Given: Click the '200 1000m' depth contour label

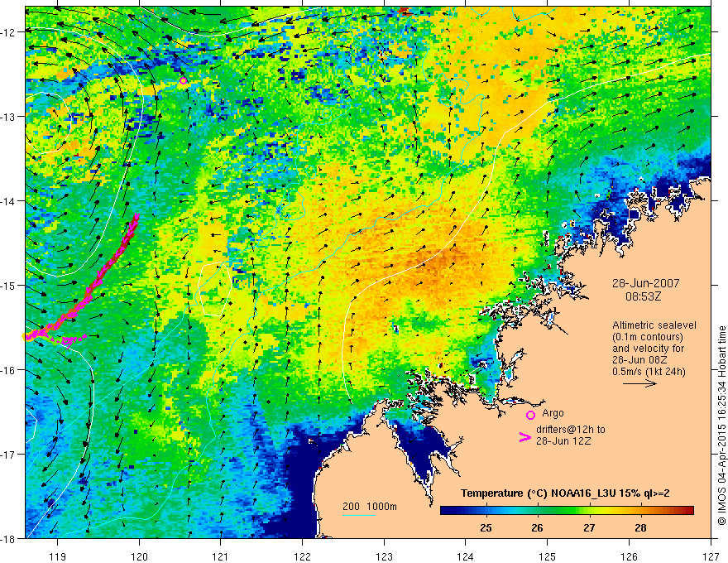Looking at the screenshot, I should tap(370, 507).
